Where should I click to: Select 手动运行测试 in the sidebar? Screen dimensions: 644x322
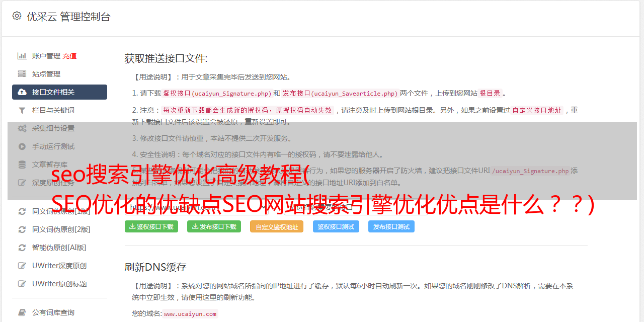tap(59, 146)
